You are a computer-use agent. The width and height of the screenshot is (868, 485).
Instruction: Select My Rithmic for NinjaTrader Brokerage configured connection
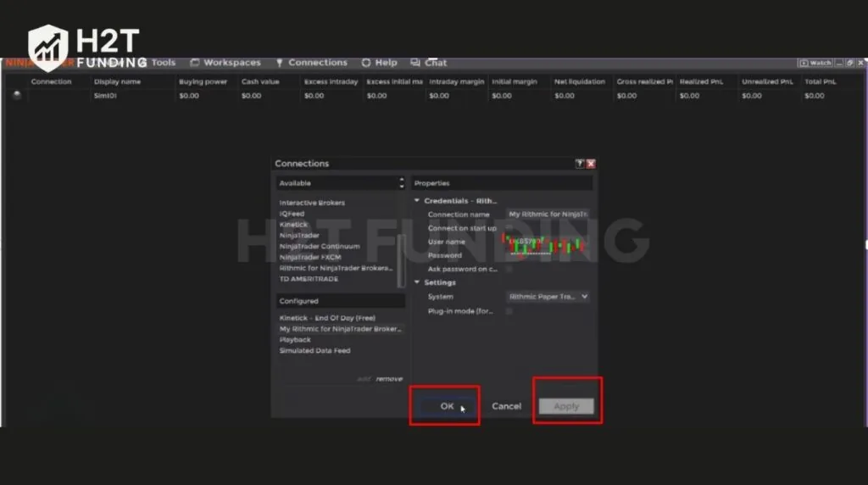coord(341,329)
